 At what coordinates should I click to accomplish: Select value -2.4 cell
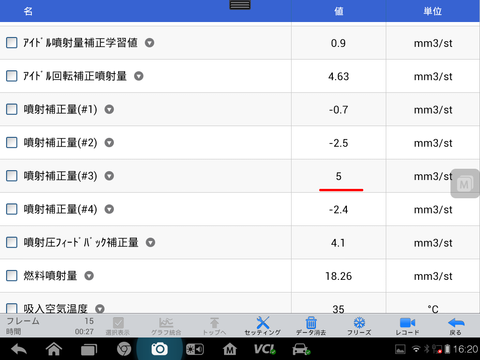[339, 209]
